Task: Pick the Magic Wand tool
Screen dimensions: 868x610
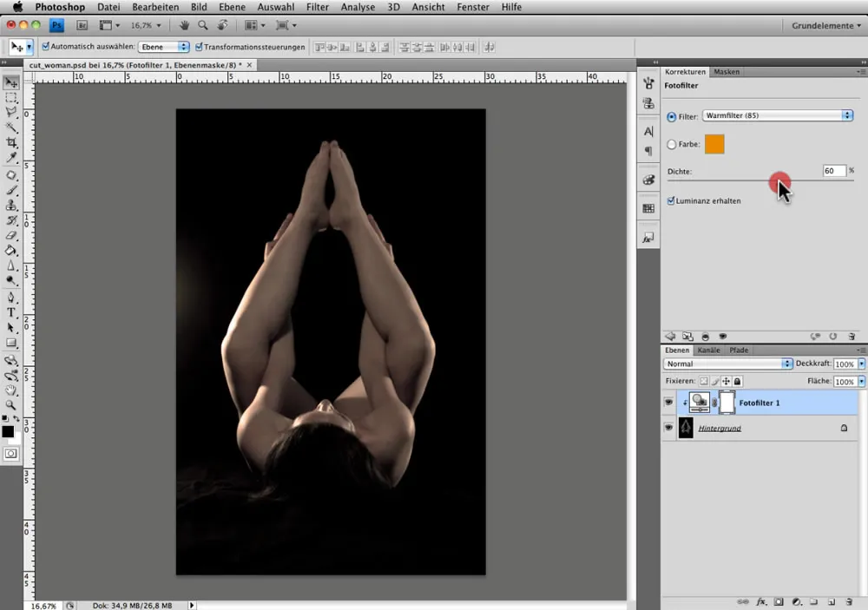Action: coord(11,128)
